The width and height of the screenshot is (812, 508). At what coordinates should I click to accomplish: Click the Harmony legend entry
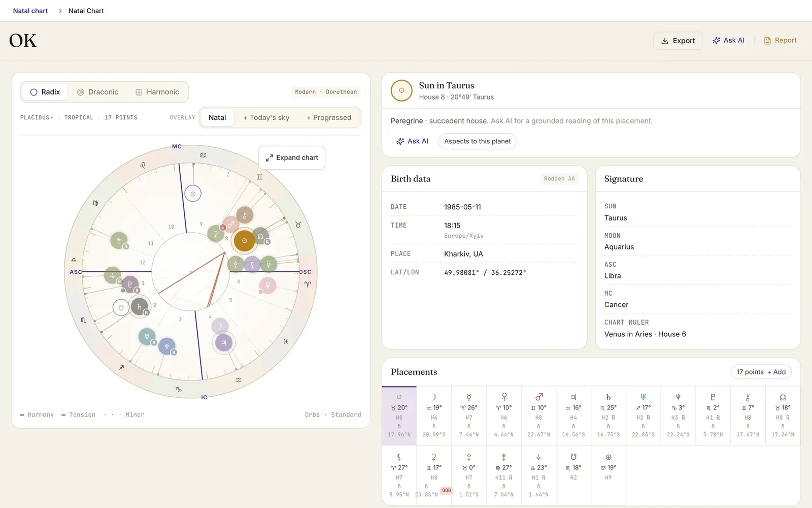37,415
